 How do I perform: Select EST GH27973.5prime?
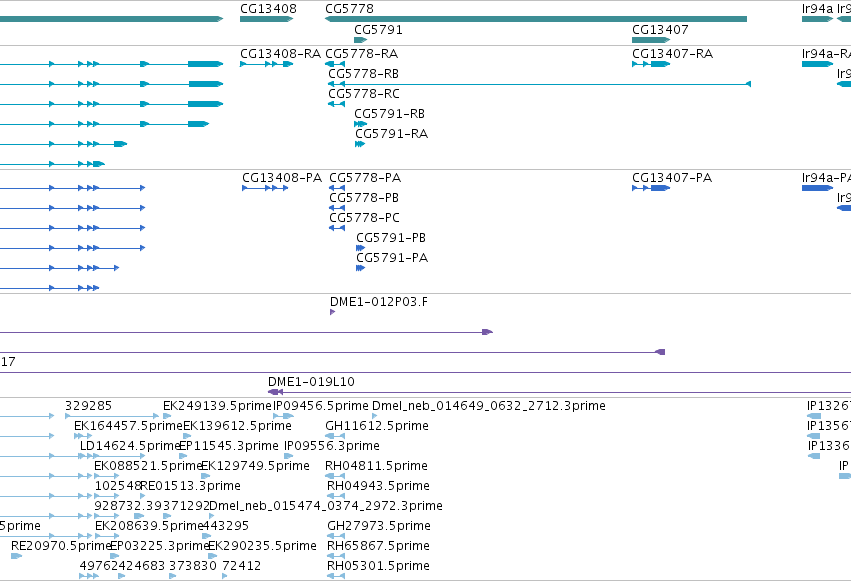coord(379,526)
